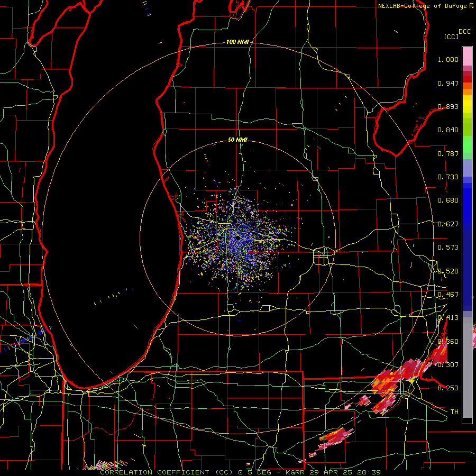
Task: Click the 0.360 color scale value
Action: pyautogui.click(x=448, y=342)
